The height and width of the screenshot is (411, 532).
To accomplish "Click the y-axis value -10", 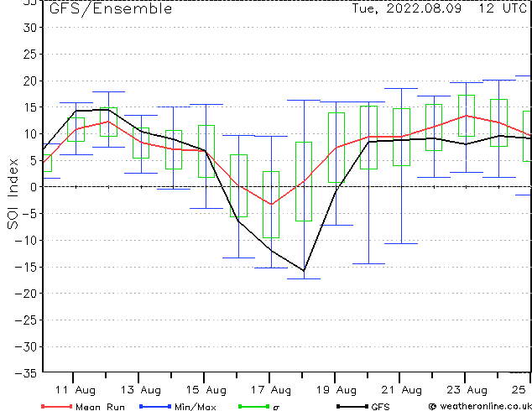I will (x=26, y=241).
